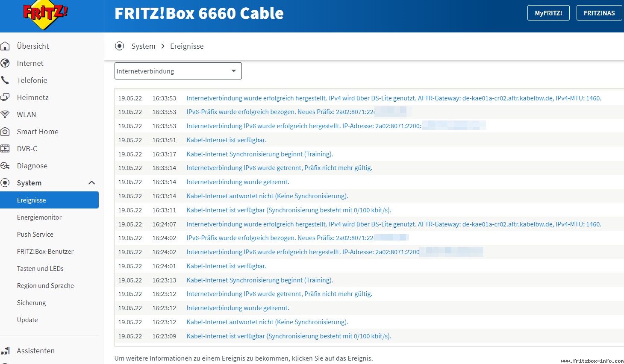This screenshot has width=624, height=364.
Task: Click the FRITZ! logo
Action: coord(45,15)
